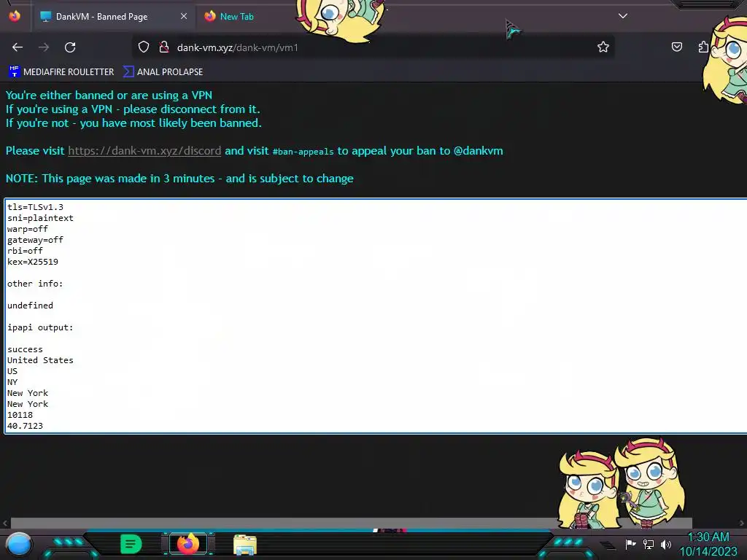The image size is (747, 560).
Task: Open the Action Center flag icon
Action: [631, 544]
